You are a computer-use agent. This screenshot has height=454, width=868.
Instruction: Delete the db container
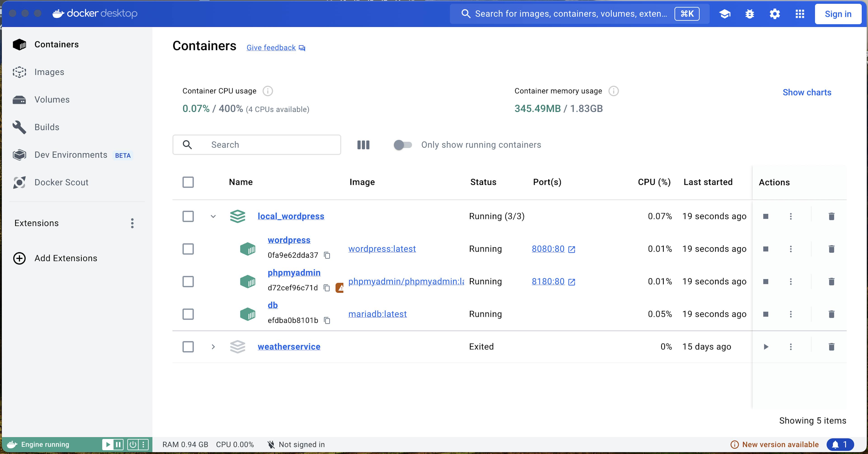coord(831,314)
